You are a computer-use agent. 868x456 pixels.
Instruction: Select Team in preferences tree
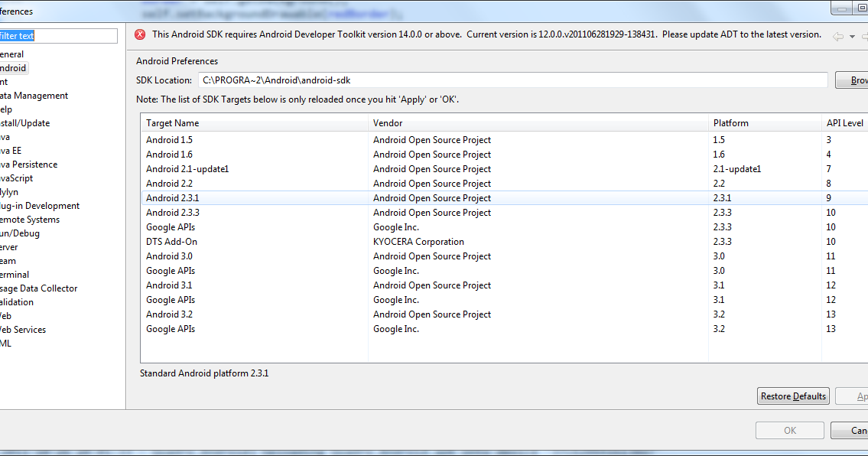click(x=8, y=261)
